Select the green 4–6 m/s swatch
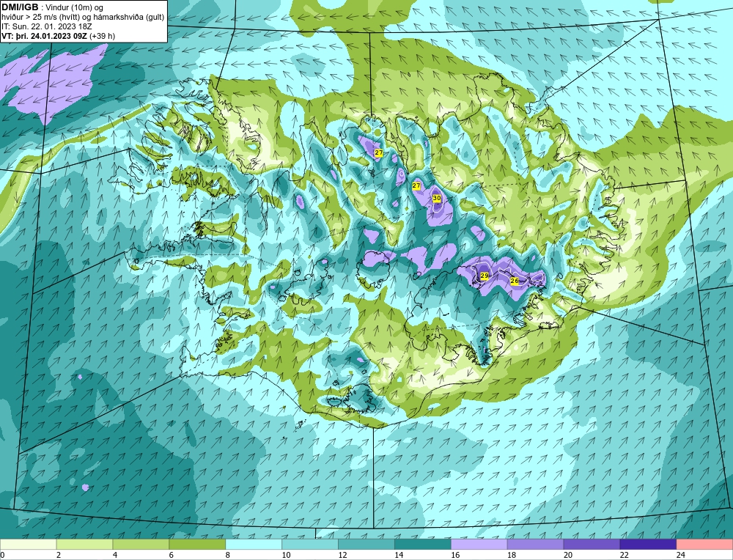This screenshot has width=733, height=560. [141, 545]
